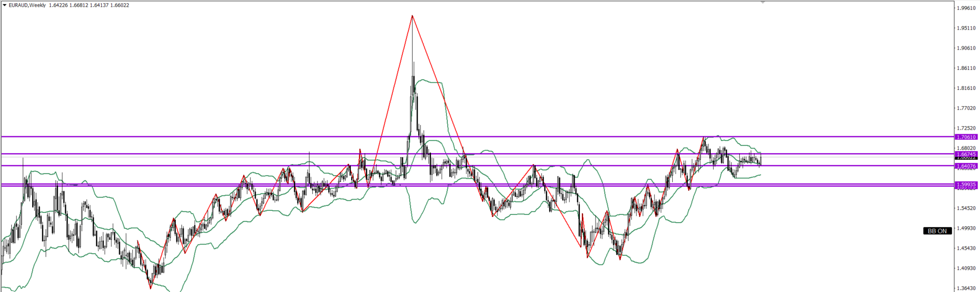The image size is (980, 292).
Task: Click the 1.99610 price axis tick
Action: (x=966, y=8)
